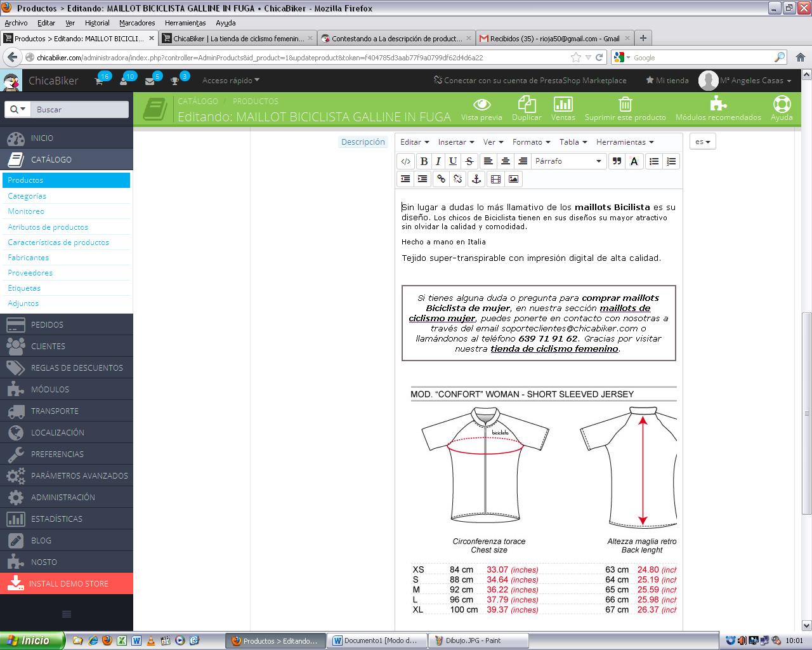The image size is (812, 650).
Task: Align text left in editor
Action: click(487, 161)
